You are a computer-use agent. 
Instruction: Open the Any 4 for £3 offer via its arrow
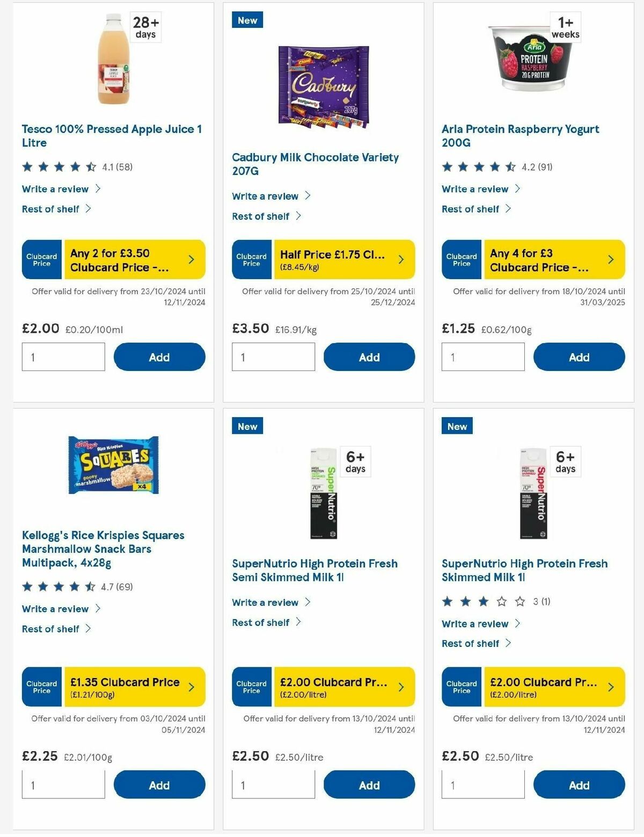tap(611, 259)
